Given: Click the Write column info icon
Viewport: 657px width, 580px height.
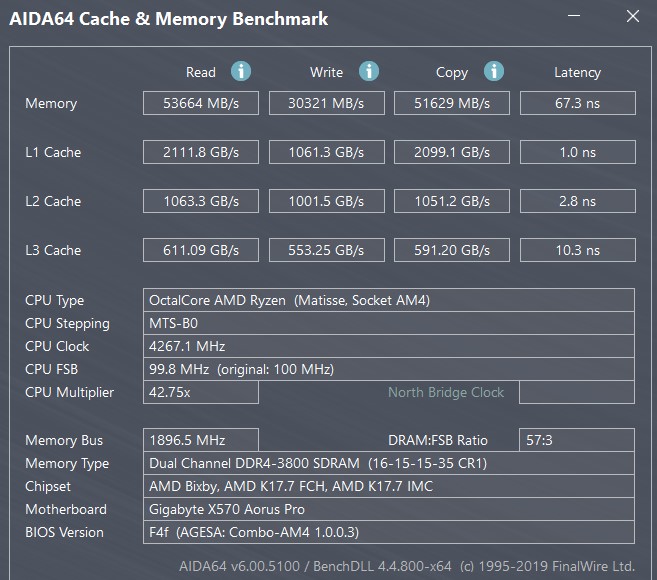Looking at the screenshot, I should tap(369, 71).
